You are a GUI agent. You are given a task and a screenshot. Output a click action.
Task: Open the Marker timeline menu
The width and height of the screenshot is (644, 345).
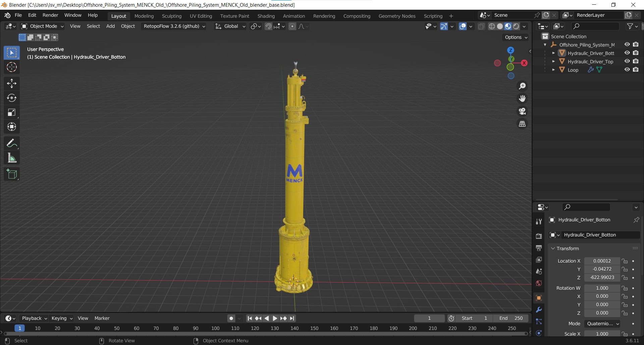(x=102, y=318)
